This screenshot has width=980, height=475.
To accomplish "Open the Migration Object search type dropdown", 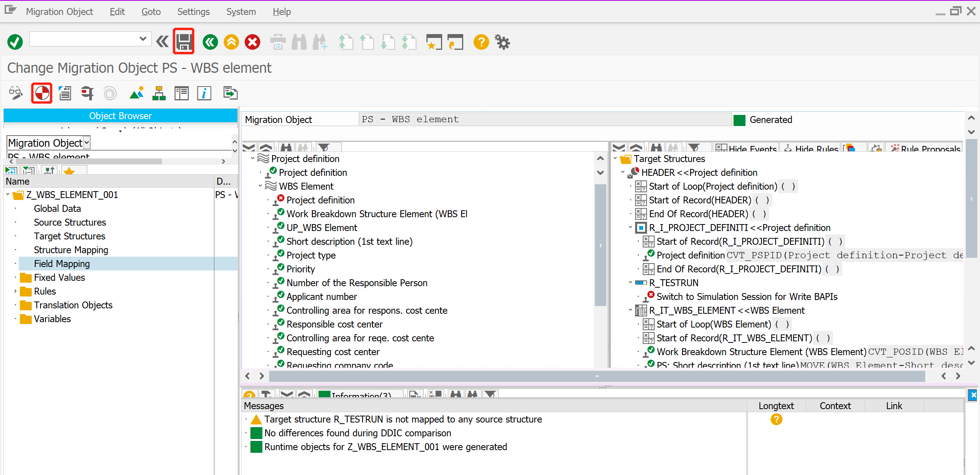I will click(87, 142).
